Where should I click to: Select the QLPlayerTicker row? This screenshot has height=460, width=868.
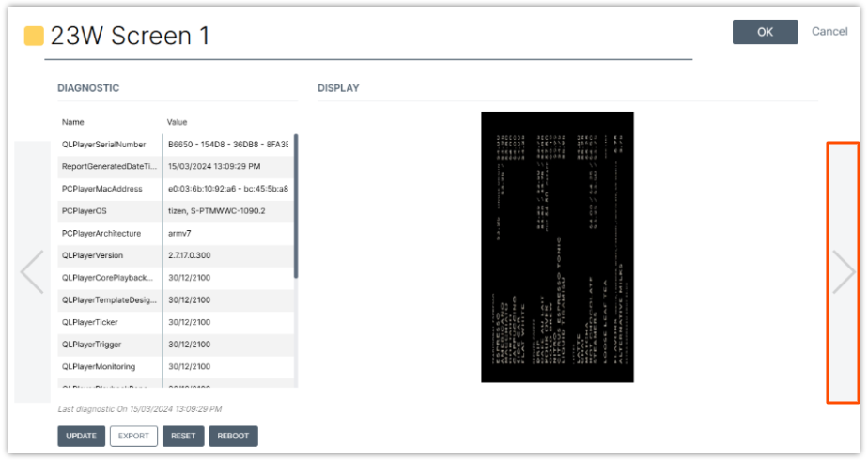pos(174,322)
